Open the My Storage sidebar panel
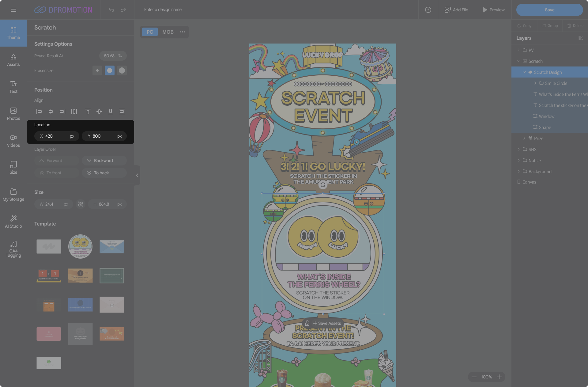Viewport: 588px width, 387px height. (13, 195)
